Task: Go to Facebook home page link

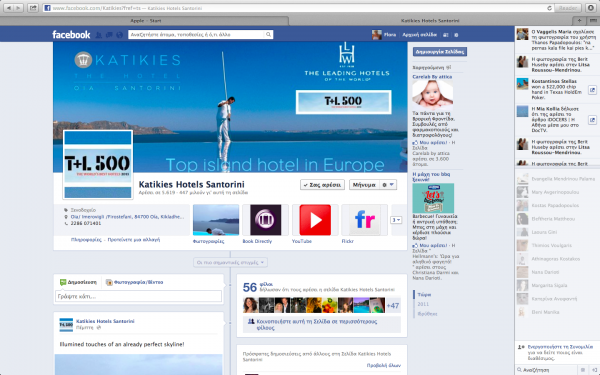Action: (x=419, y=35)
